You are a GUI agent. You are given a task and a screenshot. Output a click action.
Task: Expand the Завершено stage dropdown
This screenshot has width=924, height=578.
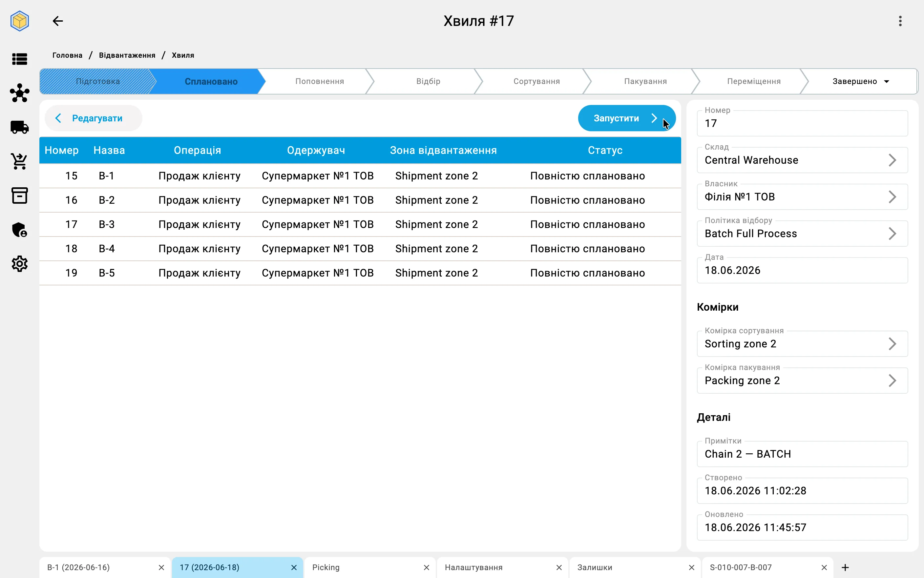[x=887, y=81]
